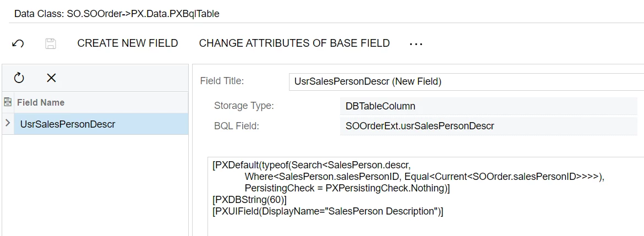Open the three-dots more actions menu
The image size is (644, 236).
tap(416, 43)
